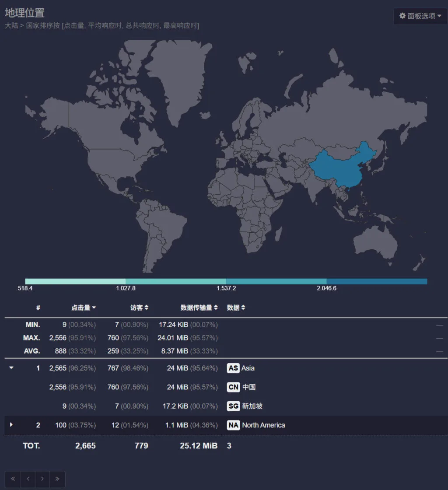
Task: Jump to last page of results
Action: 57,479
